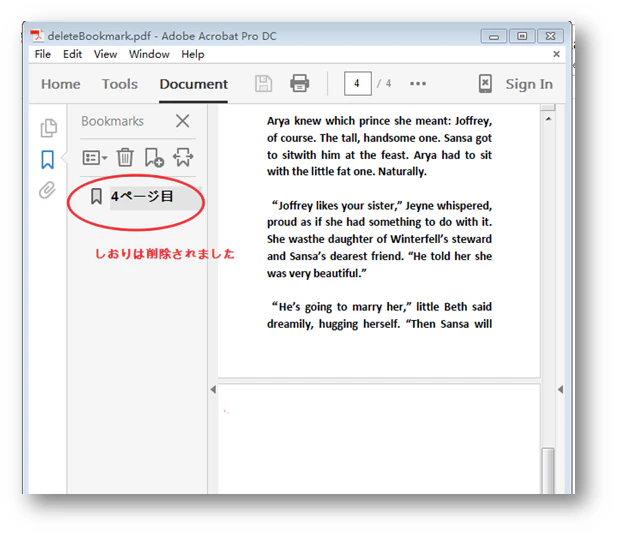Click the total pages '/ 4' text
617x536 pixels.
click(384, 83)
